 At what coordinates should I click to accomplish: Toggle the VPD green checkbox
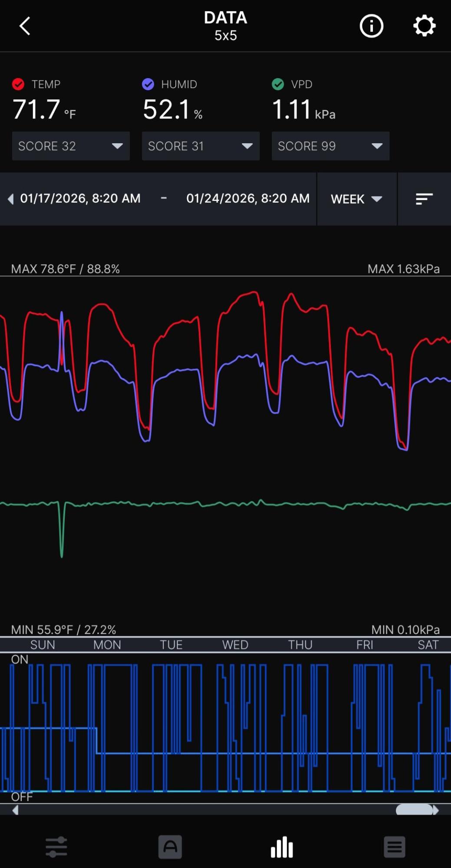[x=278, y=84]
